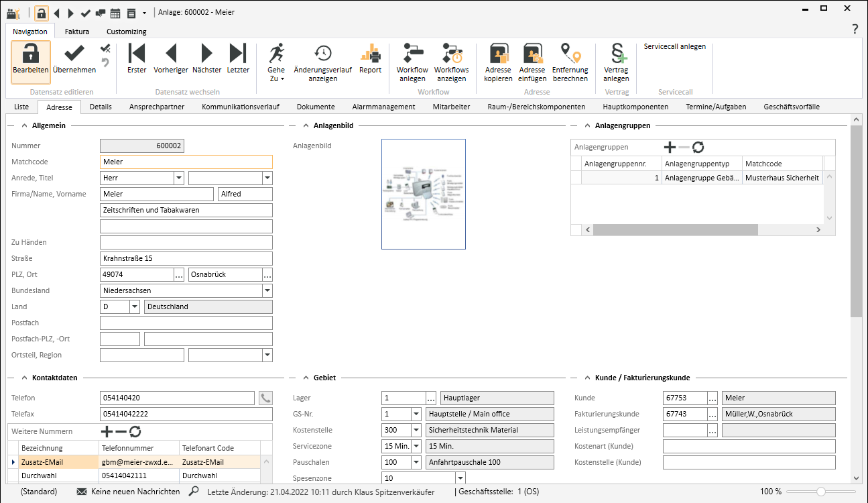
Task: Open the Alarmmanagement tab
Action: (x=383, y=107)
